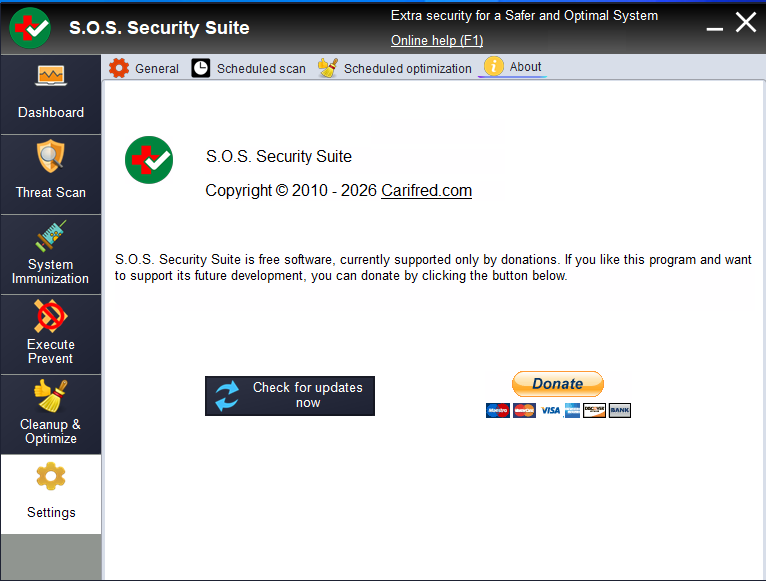Viewport: 766px width, 581px height.
Task: Open the Online help (F1) link
Action: point(437,40)
